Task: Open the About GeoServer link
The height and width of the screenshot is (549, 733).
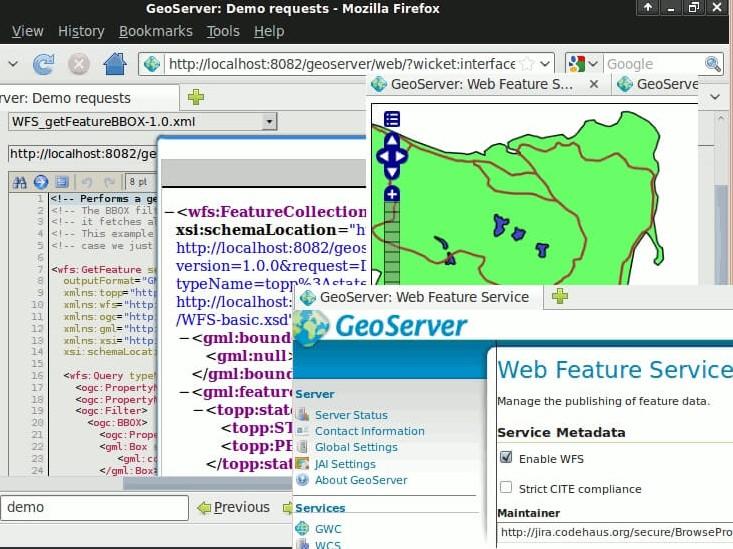Action: (361, 480)
